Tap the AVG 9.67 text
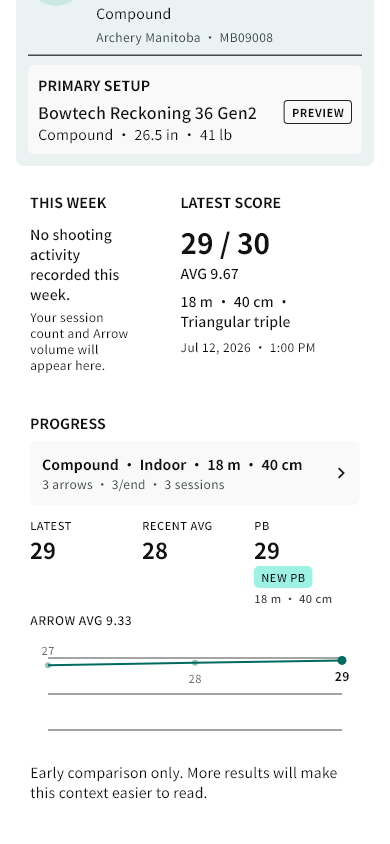Image resolution: width=390 pixels, height=844 pixels. [x=209, y=274]
